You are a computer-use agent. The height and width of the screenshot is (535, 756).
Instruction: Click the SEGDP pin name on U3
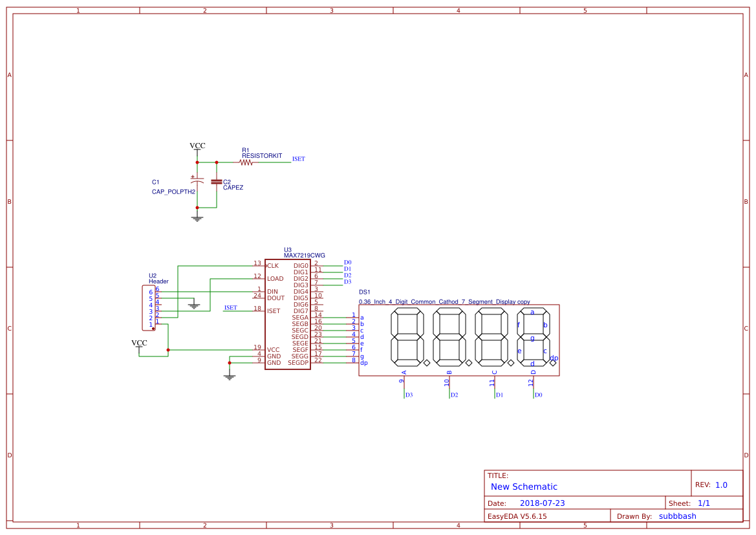[x=298, y=363]
